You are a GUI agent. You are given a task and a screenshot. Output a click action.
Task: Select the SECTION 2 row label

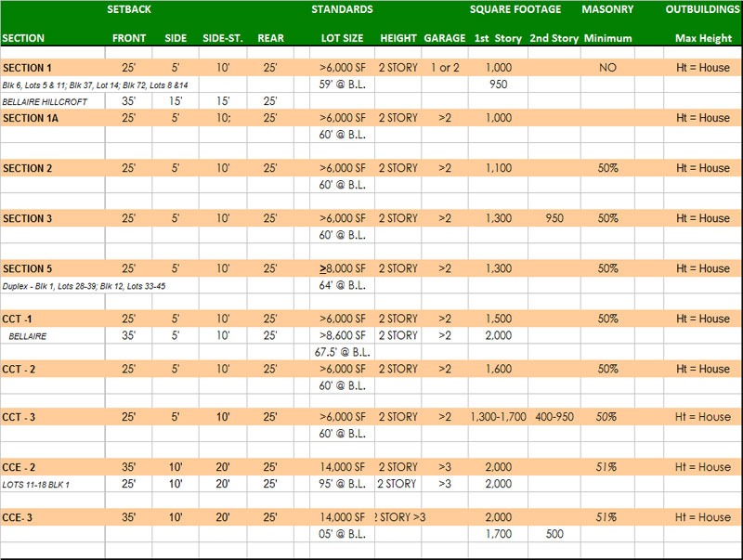tap(27, 168)
